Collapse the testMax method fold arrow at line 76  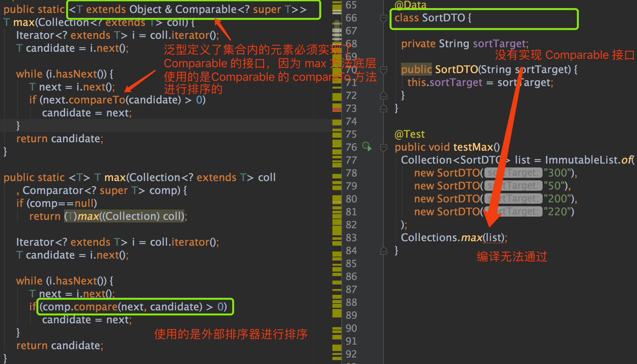click(x=383, y=147)
